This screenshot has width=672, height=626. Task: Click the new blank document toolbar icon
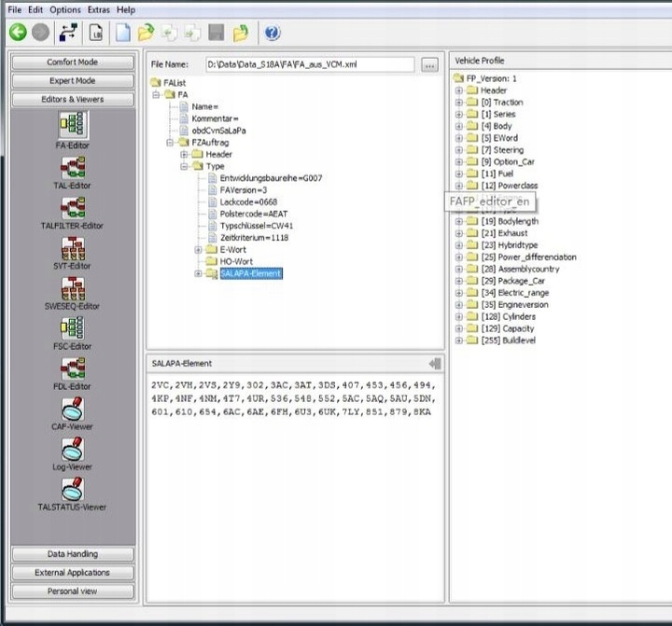pos(122,33)
